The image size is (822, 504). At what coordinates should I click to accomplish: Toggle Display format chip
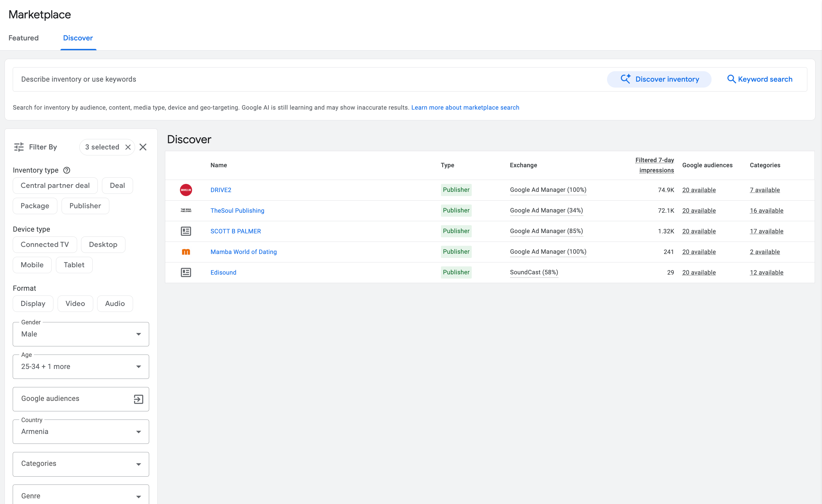click(33, 303)
